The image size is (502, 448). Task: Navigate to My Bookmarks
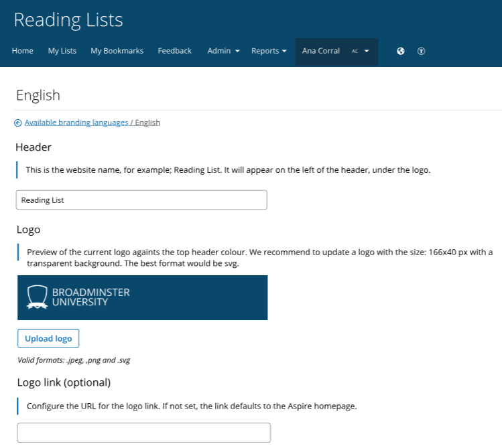[x=117, y=51]
